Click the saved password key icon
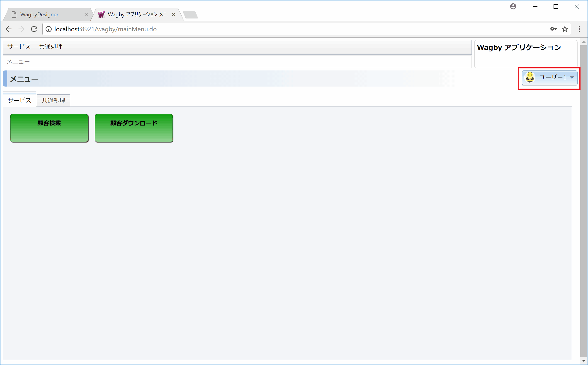The image size is (588, 365). tap(553, 29)
